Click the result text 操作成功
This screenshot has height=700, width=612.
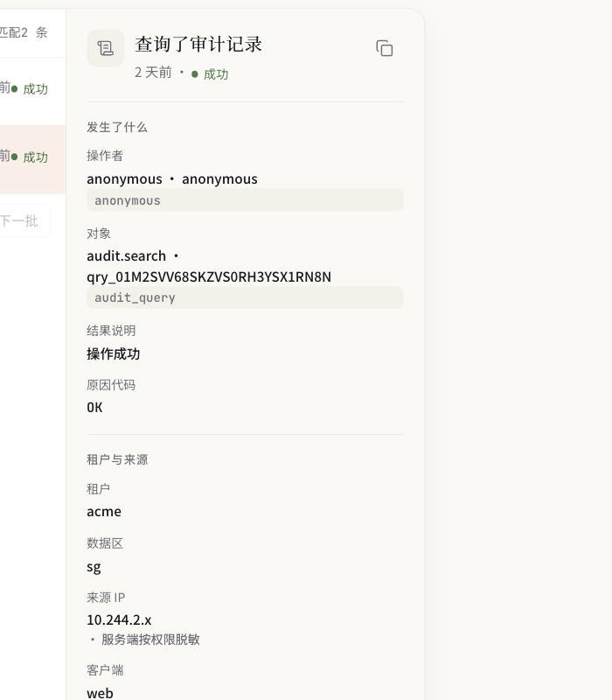pyautogui.click(x=114, y=354)
